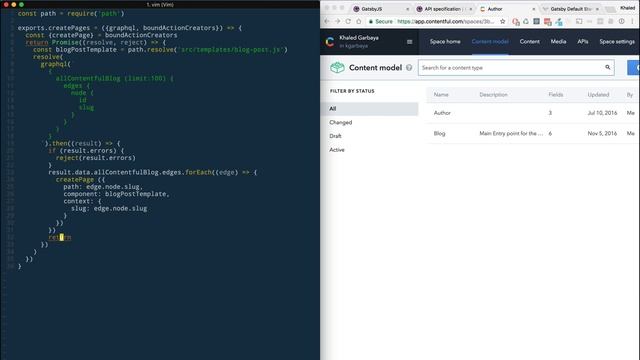This screenshot has height=360, width=640.
Task: Click the Secure padlock icon
Action: (x=371, y=22)
